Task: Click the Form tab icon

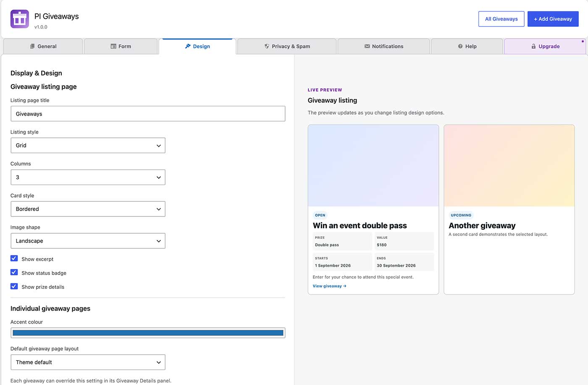Action: 113,46
